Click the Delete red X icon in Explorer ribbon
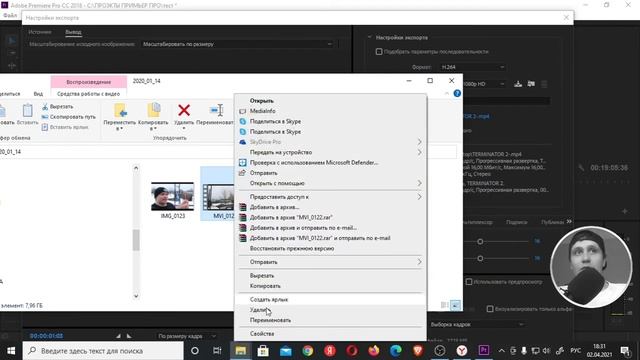The width and height of the screenshot is (640, 360). click(184, 110)
